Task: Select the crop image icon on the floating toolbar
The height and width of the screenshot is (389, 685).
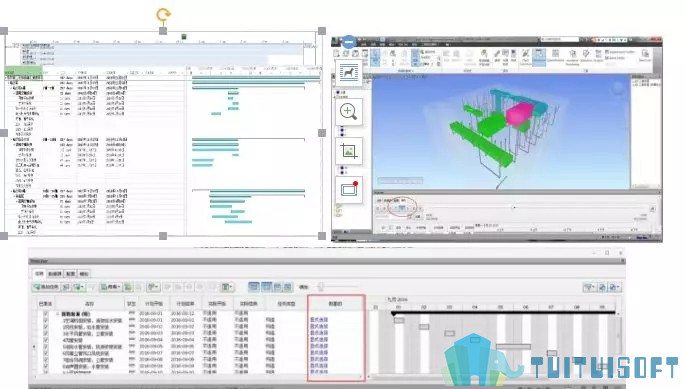Action: coord(349,151)
